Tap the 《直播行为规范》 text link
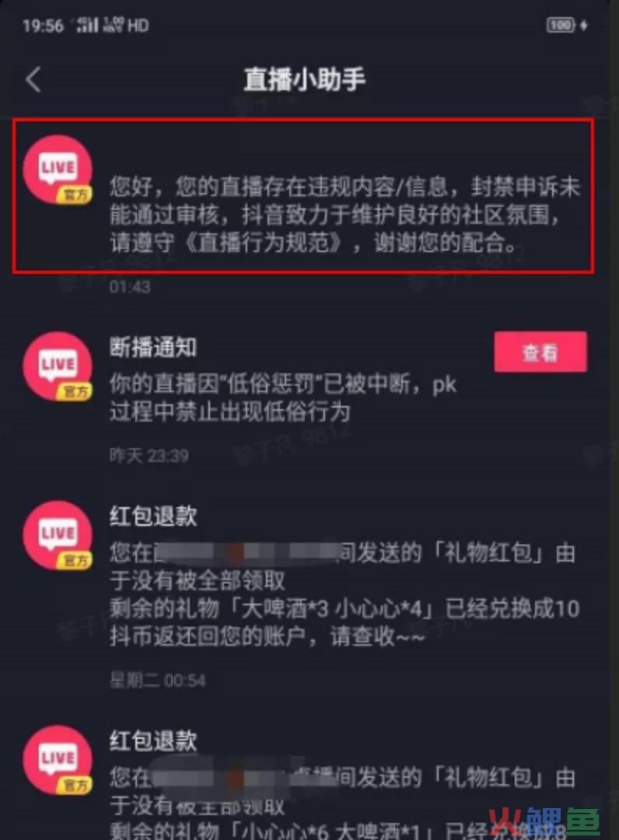Screen dimensions: 619x840 pyautogui.click(x=264, y=243)
